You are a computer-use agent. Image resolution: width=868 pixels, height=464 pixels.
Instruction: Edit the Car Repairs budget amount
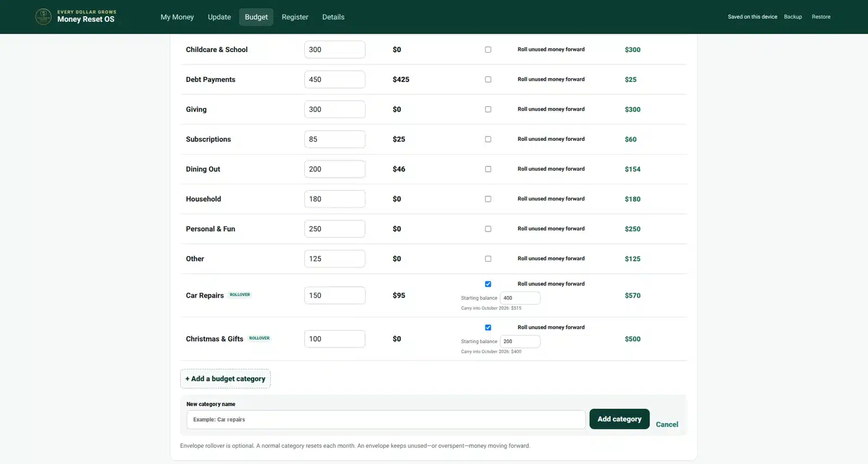tap(335, 295)
